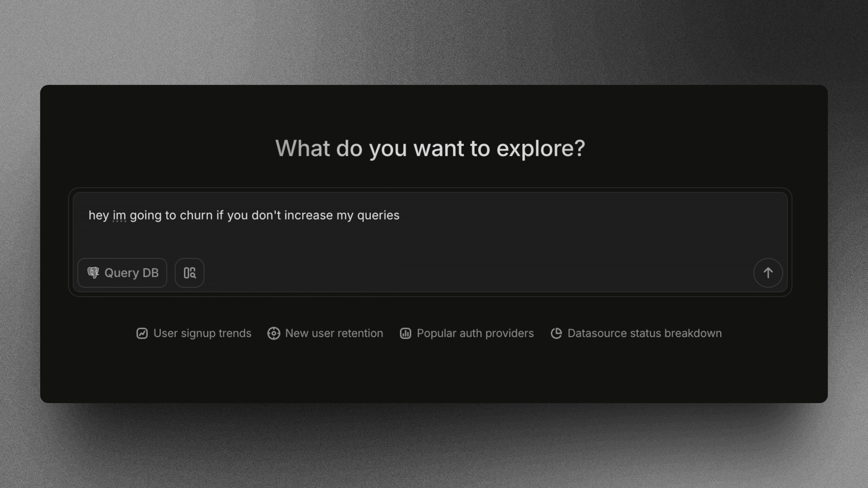
Task: Choose the Popular auth providers suggestion
Action: pyautogui.click(x=475, y=333)
